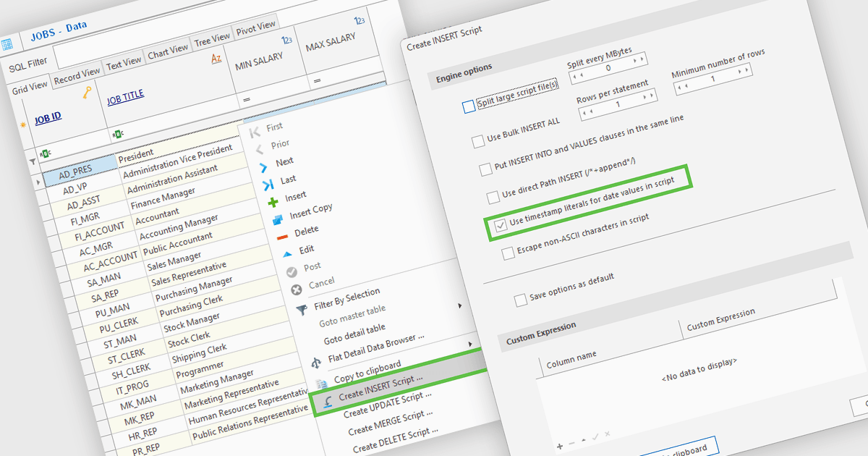Select the Stock Manager job title cell
This screenshot has width=868, height=456.
[191, 323]
